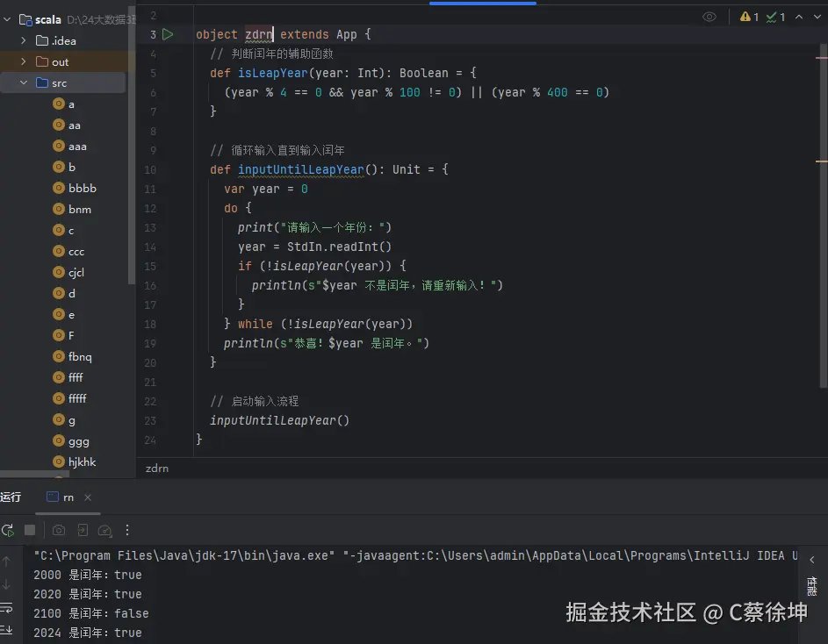This screenshot has height=644, width=828.
Task: Run zdrn via the gutter run icon
Action: (x=169, y=34)
